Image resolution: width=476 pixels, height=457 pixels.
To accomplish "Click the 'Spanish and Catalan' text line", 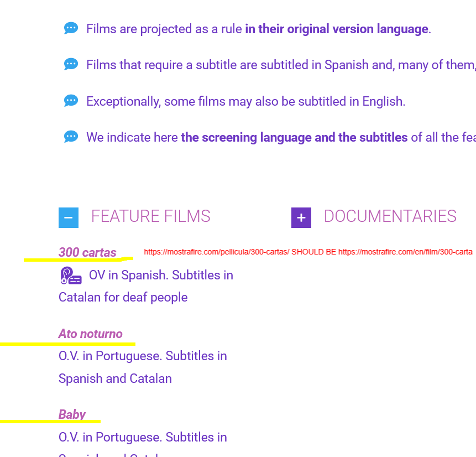I will (115, 378).
